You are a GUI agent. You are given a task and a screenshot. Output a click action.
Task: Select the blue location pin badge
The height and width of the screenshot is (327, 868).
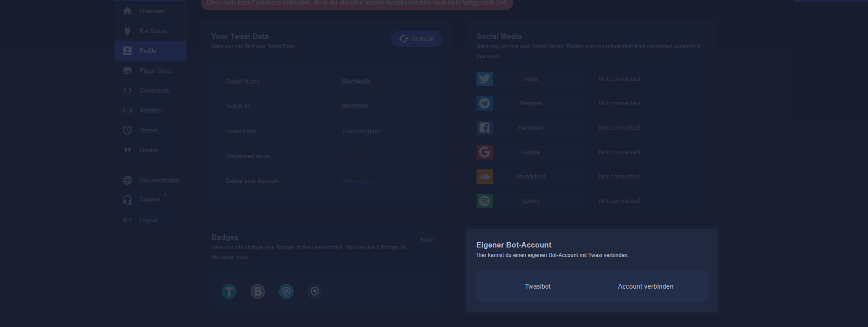pyautogui.click(x=286, y=291)
